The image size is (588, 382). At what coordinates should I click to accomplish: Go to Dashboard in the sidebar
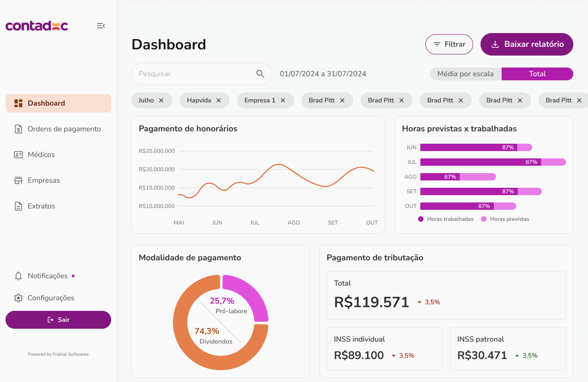pyautogui.click(x=58, y=103)
